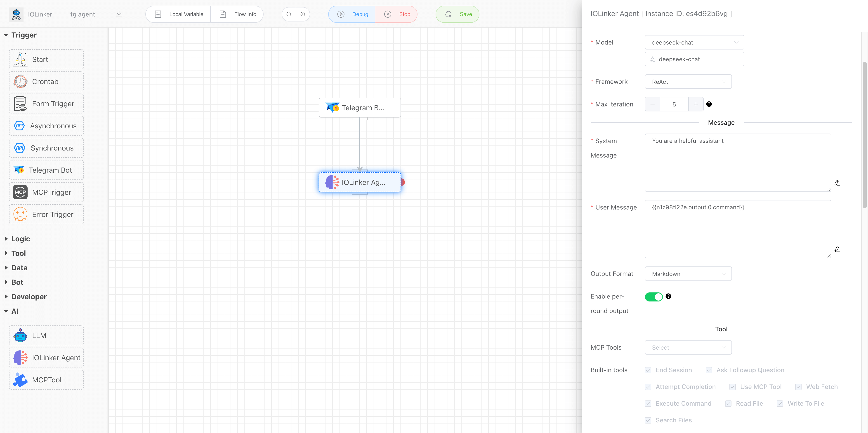
Task: Increase Max Iteration with plus stepper
Action: point(696,104)
